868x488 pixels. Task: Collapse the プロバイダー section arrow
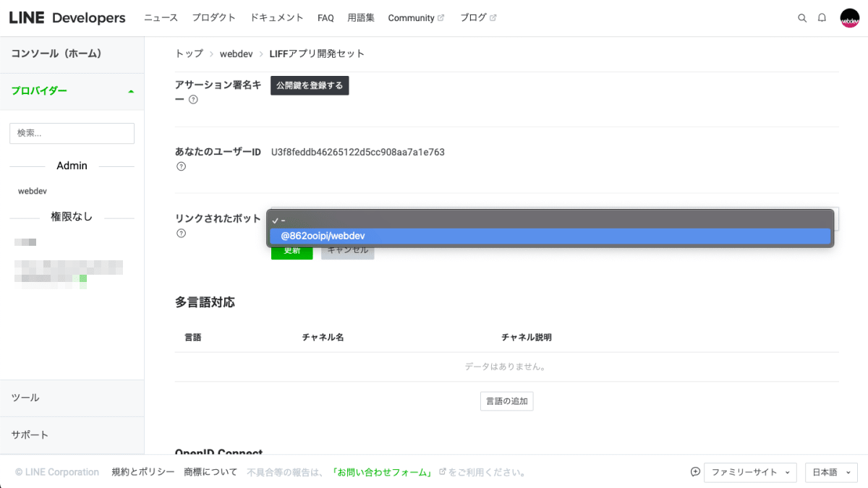pyautogui.click(x=131, y=91)
